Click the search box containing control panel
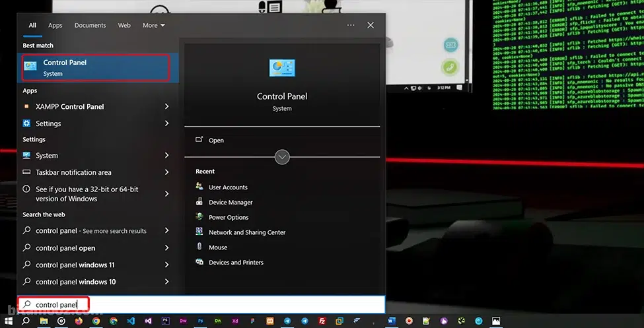The height and width of the screenshot is (328, 644). coord(198,304)
